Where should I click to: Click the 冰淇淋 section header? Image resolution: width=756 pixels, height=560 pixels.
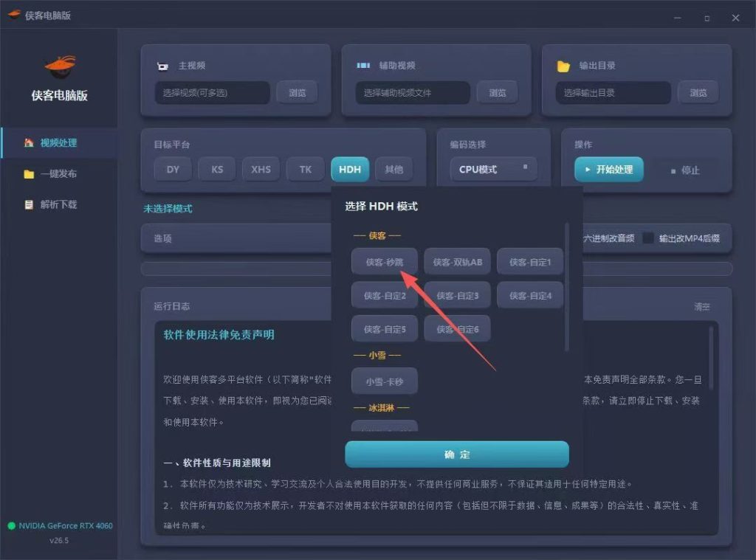[x=382, y=408]
